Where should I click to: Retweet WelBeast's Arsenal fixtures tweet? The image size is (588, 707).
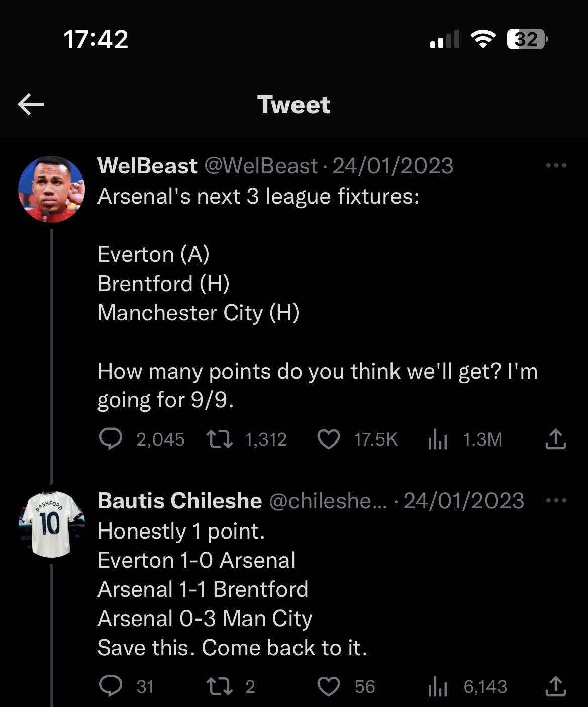pyautogui.click(x=220, y=439)
